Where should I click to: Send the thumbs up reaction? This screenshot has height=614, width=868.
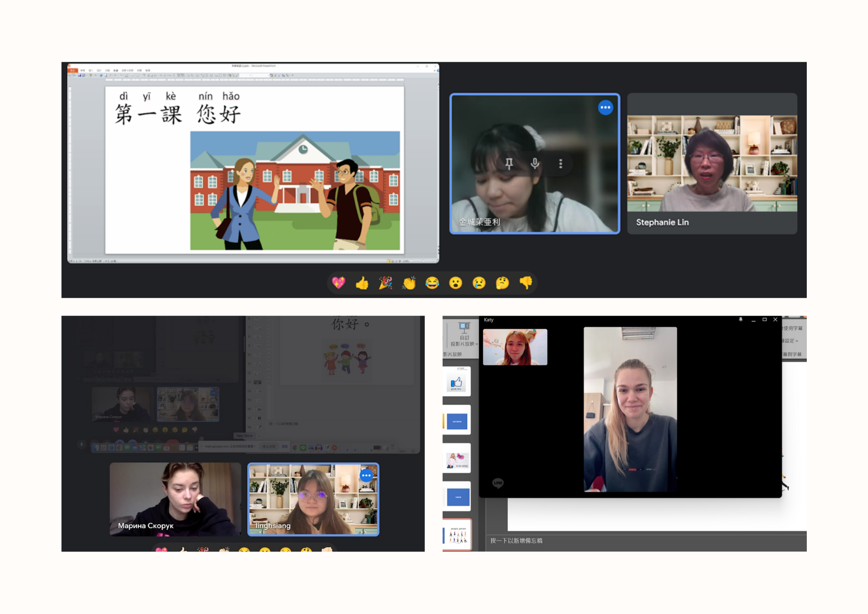pyautogui.click(x=362, y=283)
